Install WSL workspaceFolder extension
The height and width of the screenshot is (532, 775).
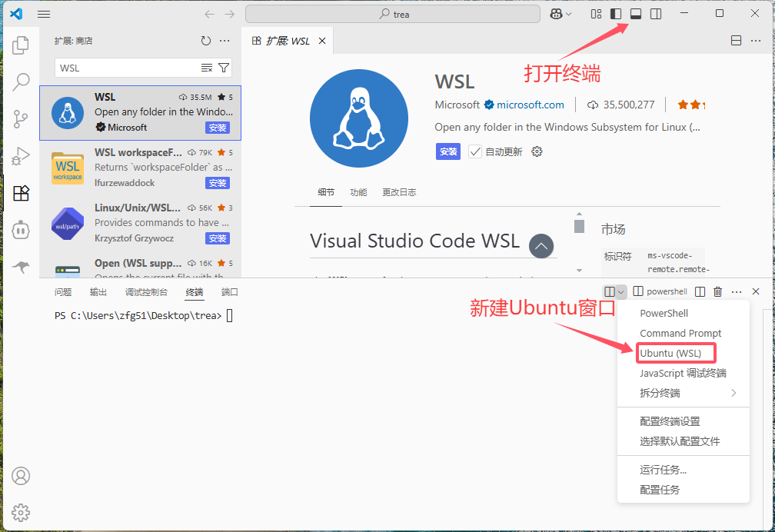coord(218,183)
